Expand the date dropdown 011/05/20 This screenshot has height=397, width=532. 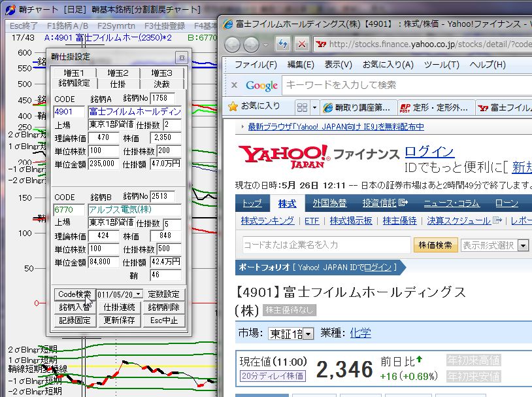[139, 294]
